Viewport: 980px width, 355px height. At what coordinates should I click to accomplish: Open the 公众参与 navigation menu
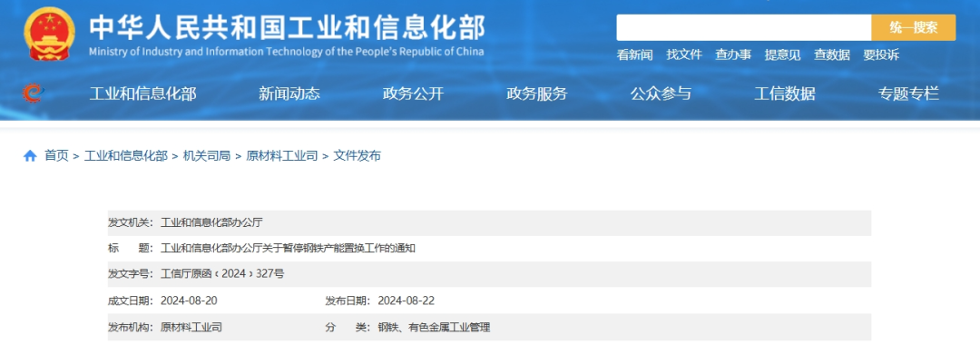(661, 94)
